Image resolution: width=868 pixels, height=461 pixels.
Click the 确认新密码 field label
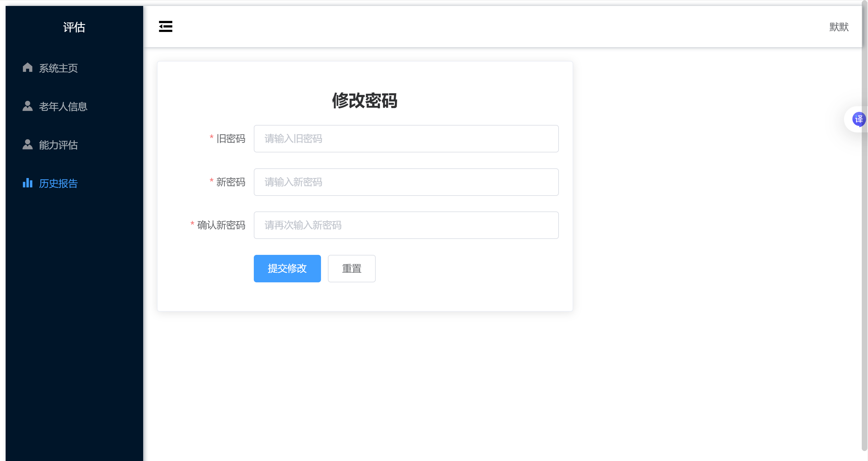tap(221, 225)
